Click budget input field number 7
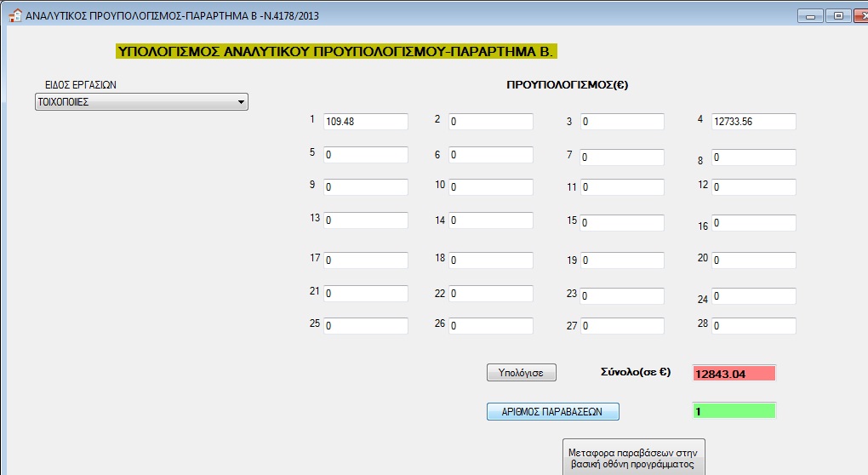 [x=622, y=157]
